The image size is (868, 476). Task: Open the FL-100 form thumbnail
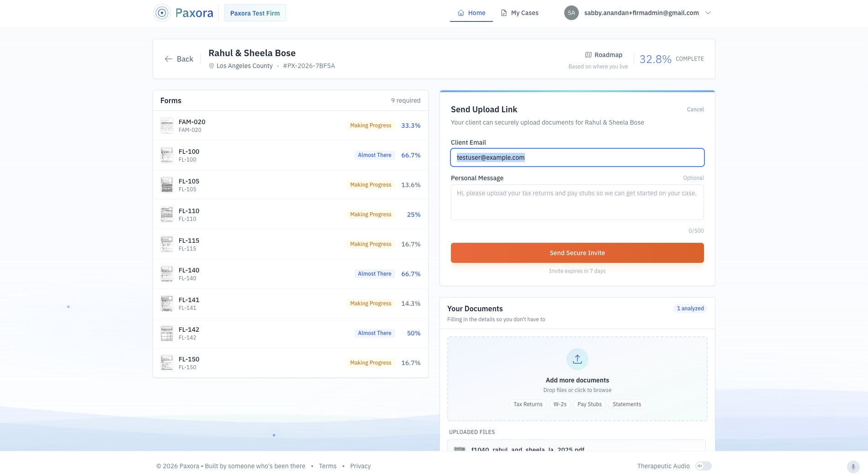(x=167, y=155)
